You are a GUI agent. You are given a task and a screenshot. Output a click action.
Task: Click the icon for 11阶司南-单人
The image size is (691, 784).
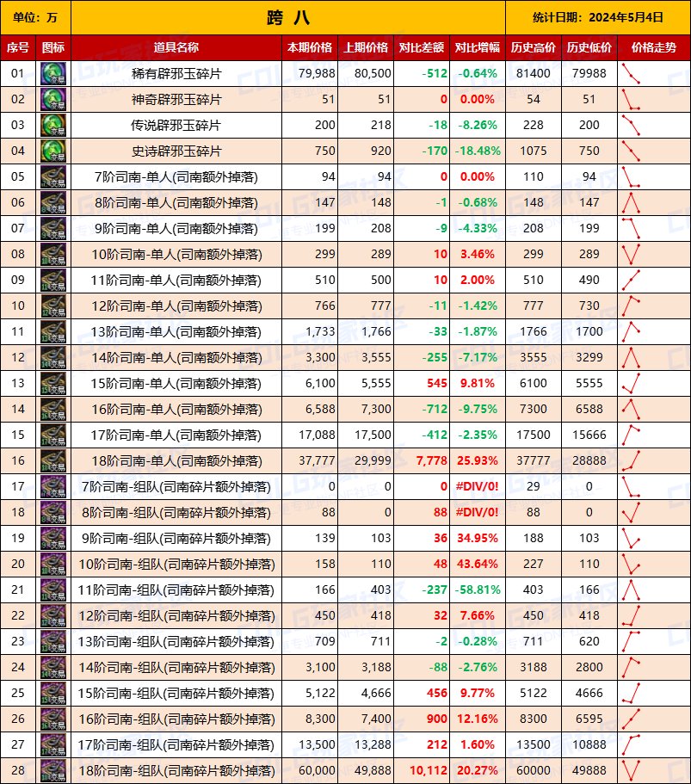pyautogui.click(x=53, y=280)
